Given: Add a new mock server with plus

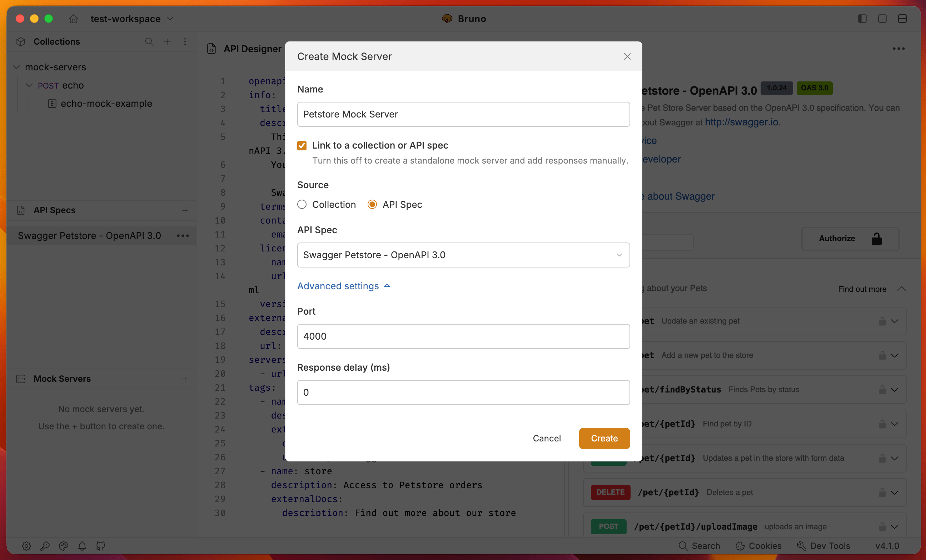Looking at the screenshot, I should (185, 379).
